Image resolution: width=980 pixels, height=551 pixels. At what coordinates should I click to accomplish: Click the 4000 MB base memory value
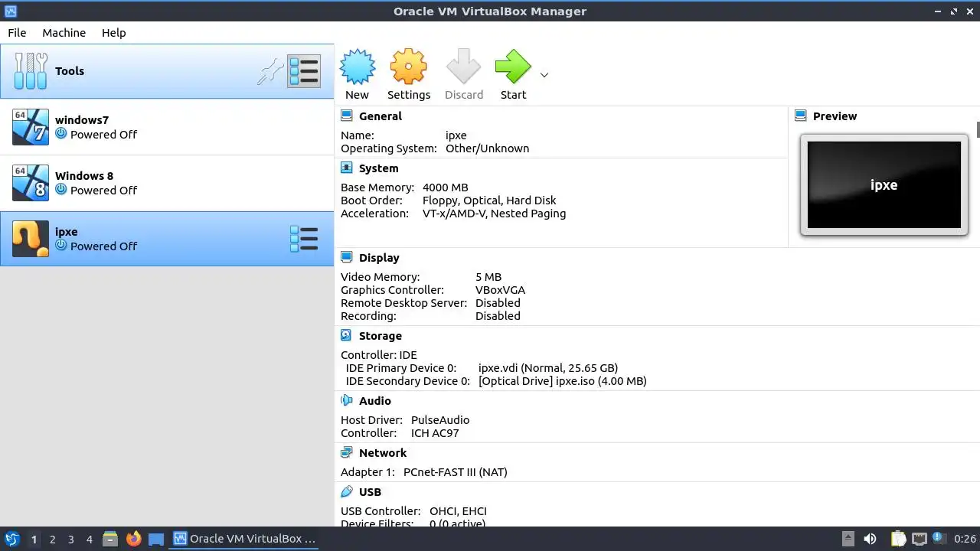pos(445,187)
